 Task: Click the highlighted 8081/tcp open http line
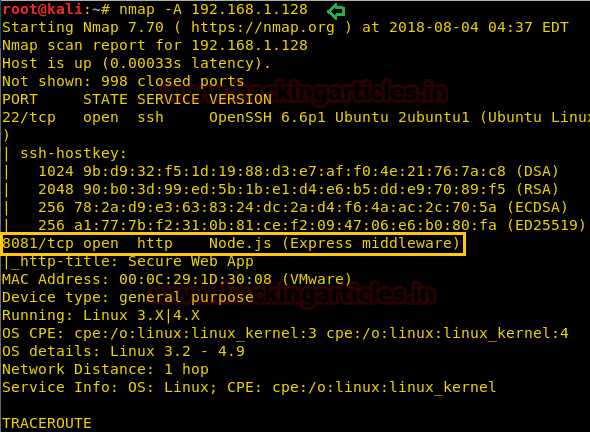click(233, 243)
